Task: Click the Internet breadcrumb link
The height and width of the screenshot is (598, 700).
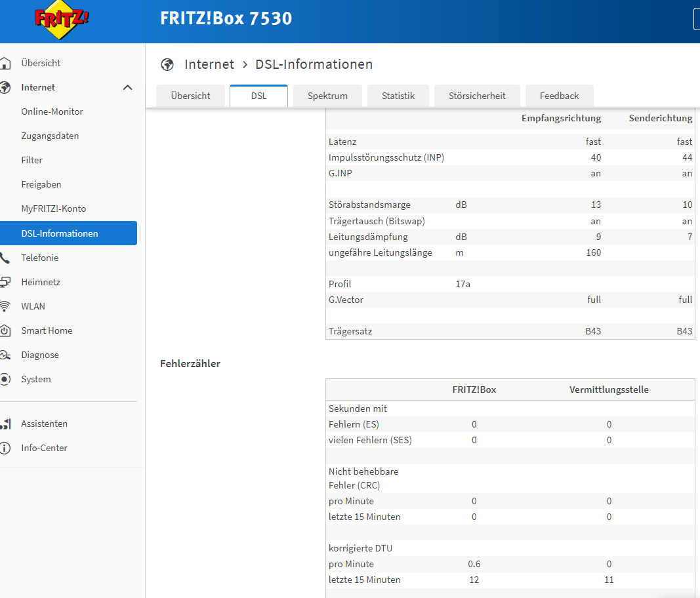Action: tap(209, 65)
